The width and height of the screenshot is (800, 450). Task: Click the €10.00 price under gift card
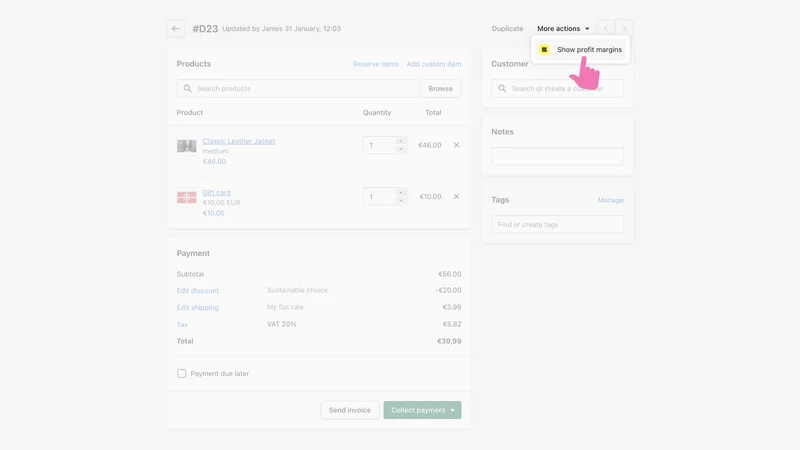click(213, 213)
